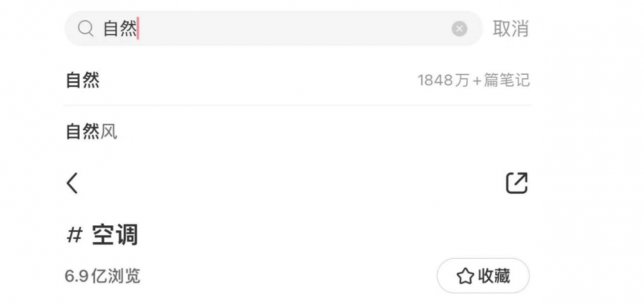Place cursor at the red text caret
This screenshot has width=644, height=305.
138,28
